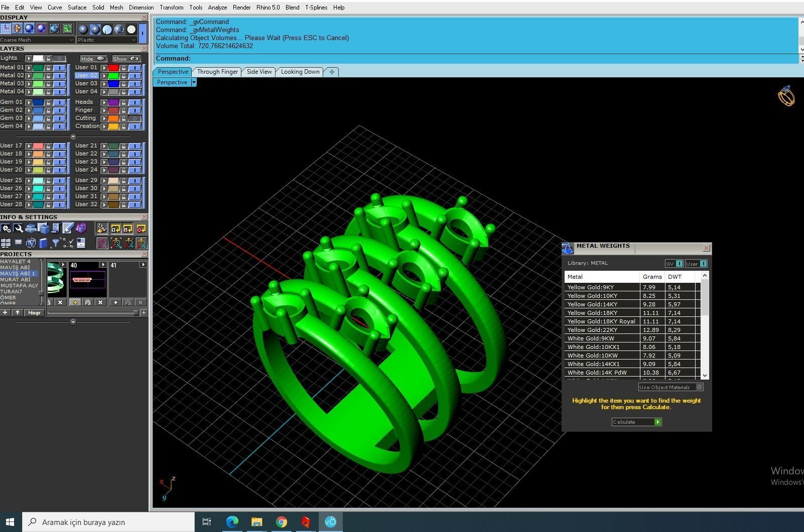
Task: Click the Calculate button
Action: click(636, 422)
